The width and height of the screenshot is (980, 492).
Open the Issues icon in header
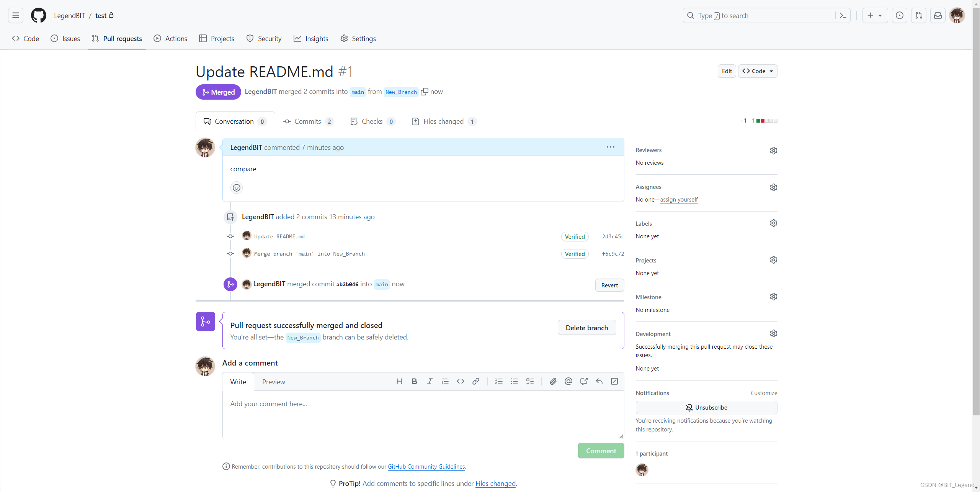click(900, 15)
